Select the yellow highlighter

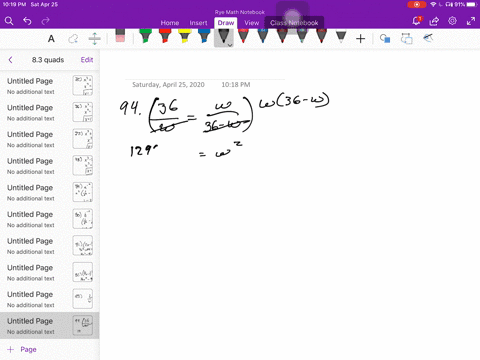click(x=185, y=36)
